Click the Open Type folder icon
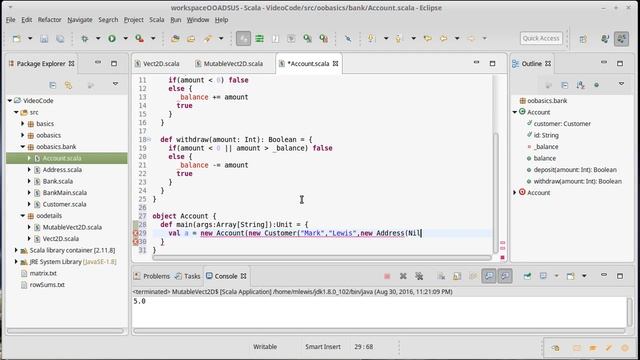This screenshot has height=360, width=640. tap(175, 38)
